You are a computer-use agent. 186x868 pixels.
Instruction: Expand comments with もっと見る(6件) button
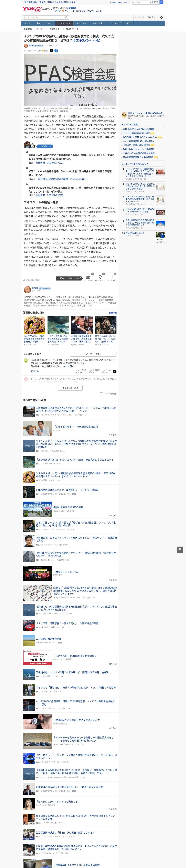coord(70,388)
